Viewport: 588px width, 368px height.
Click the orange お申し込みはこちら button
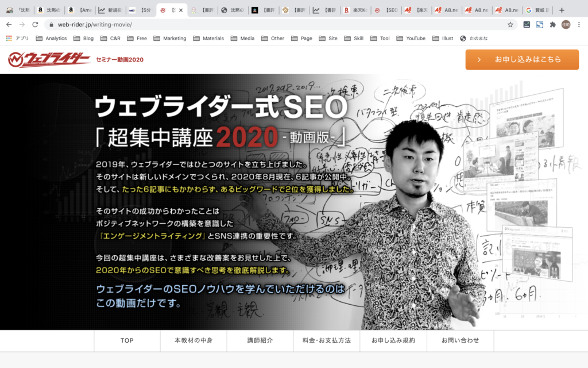(x=522, y=59)
